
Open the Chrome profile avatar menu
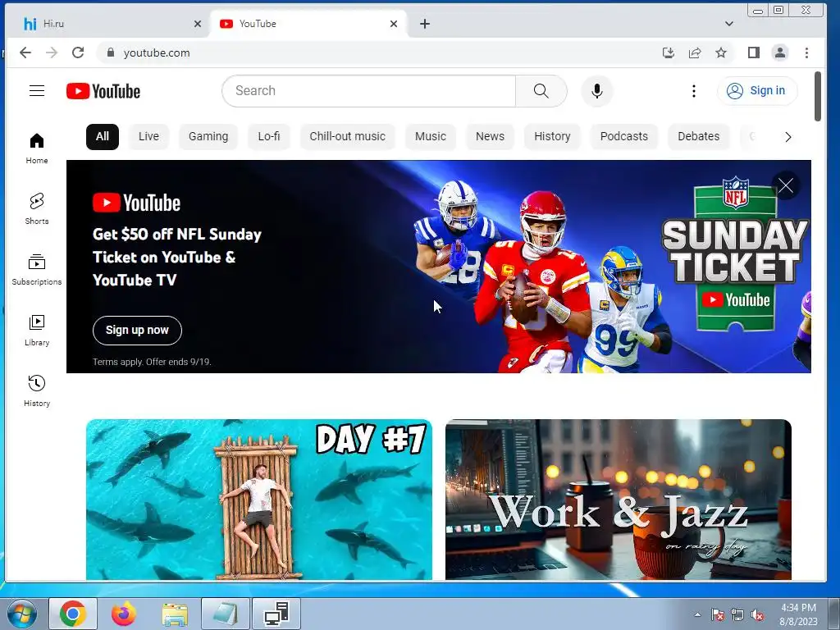[x=780, y=52]
